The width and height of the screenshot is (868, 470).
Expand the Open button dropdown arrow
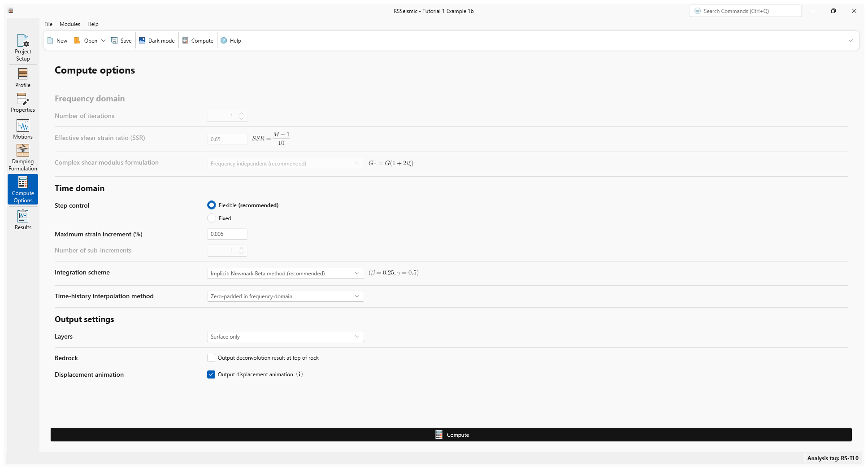coord(103,40)
